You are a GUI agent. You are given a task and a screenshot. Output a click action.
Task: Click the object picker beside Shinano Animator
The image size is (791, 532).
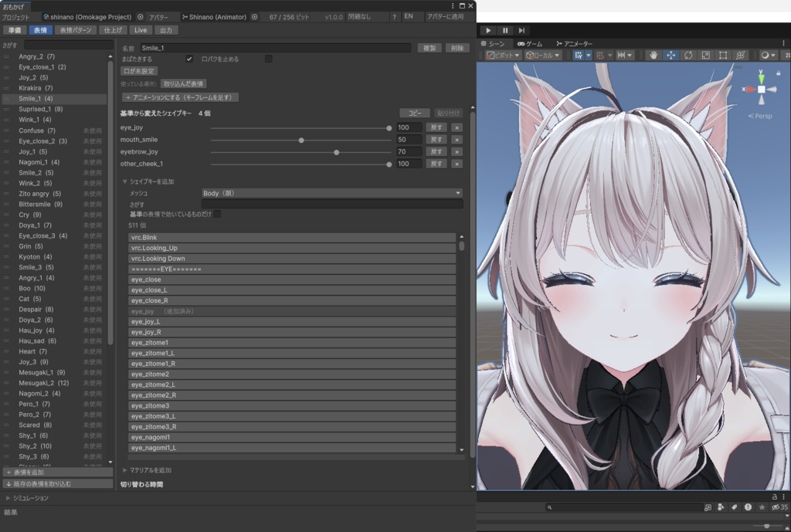pos(255,17)
